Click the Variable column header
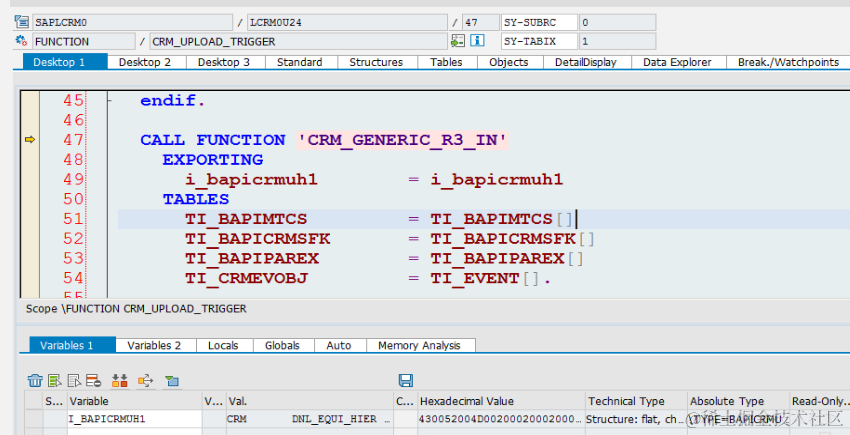 tap(134, 401)
